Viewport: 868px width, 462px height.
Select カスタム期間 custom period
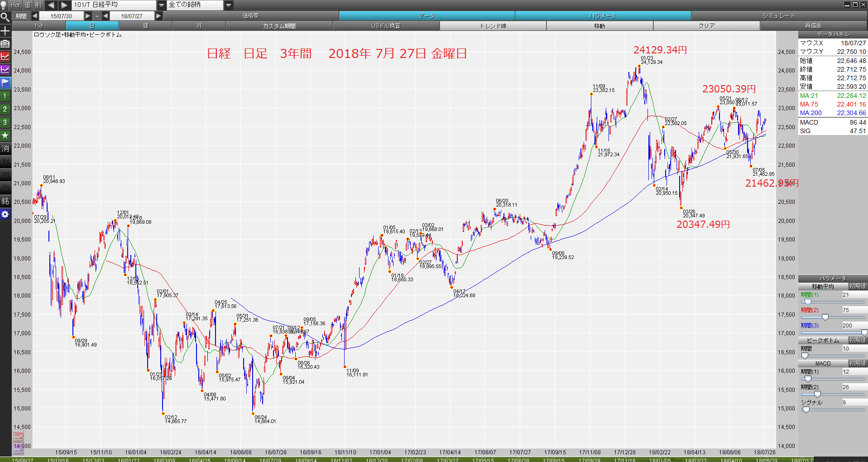point(279,26)
